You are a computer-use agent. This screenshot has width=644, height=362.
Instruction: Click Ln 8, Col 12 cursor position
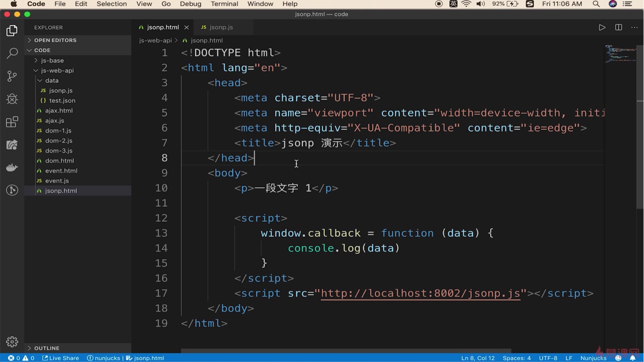tap(478, 358)
